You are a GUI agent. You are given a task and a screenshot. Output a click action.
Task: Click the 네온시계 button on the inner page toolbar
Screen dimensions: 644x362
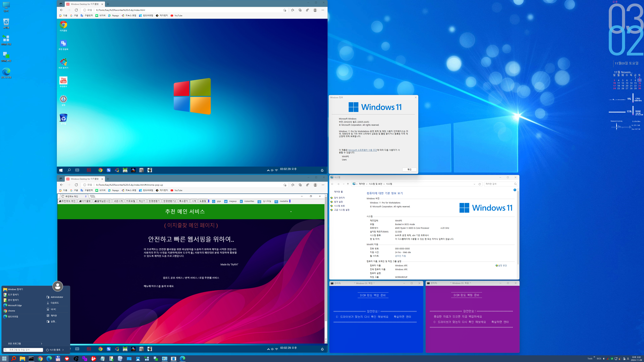tap(118, 201)
